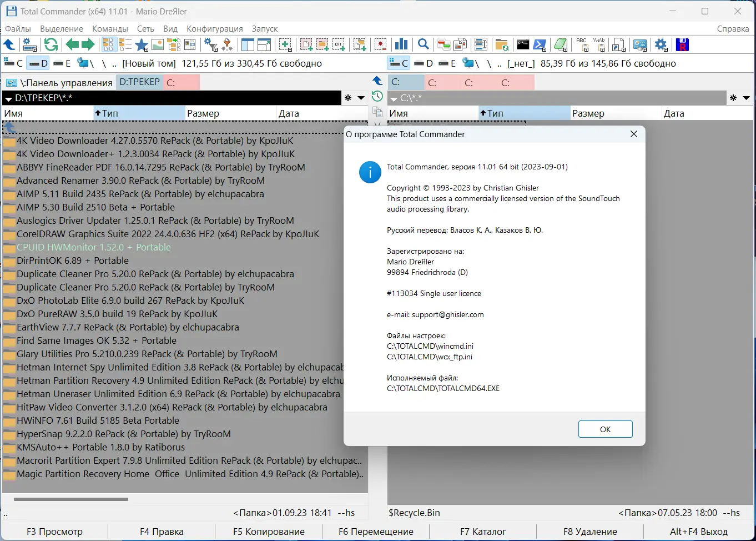Click the directory synchronize folder icon
Screen dimensions: 756x541
click(501, 44)
